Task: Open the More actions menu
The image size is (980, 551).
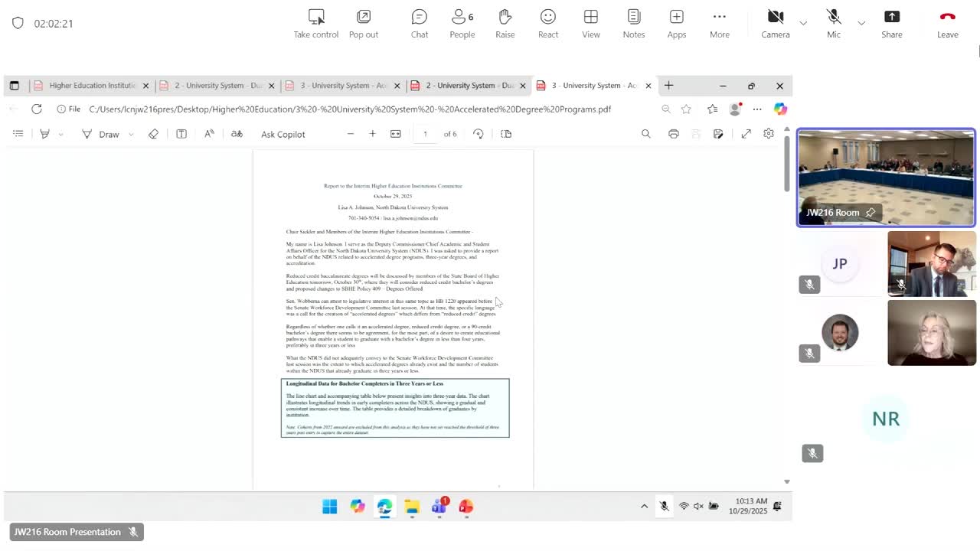Action: [x=720, y=24]
